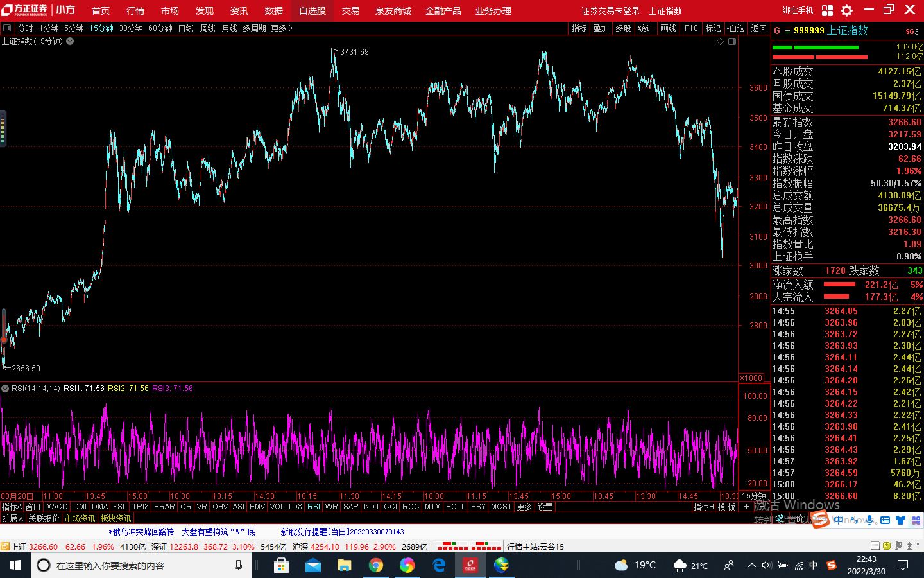Toggle the 扩展 panel at the bottom
Image resolution: width=924 pixels, height=578 pixels.
[12, 518]
